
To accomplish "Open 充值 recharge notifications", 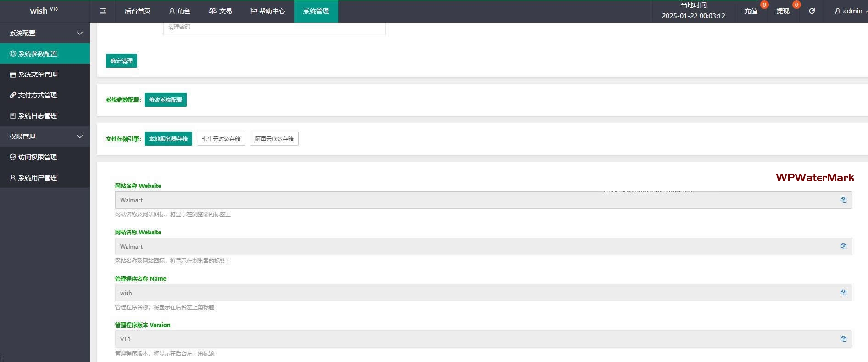I will coord(751,11).
